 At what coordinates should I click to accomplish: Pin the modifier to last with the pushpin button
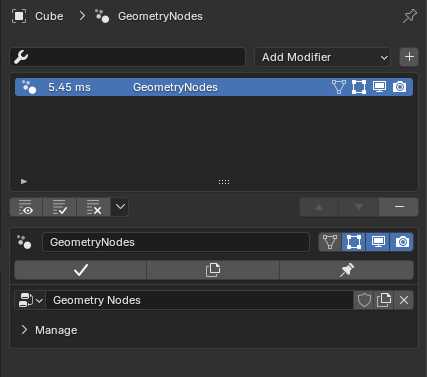(347, 270)
